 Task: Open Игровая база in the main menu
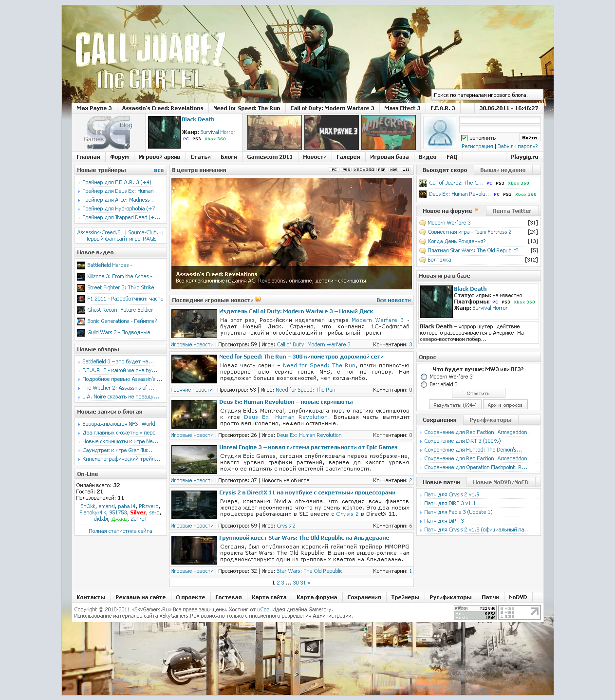(389, 157)
